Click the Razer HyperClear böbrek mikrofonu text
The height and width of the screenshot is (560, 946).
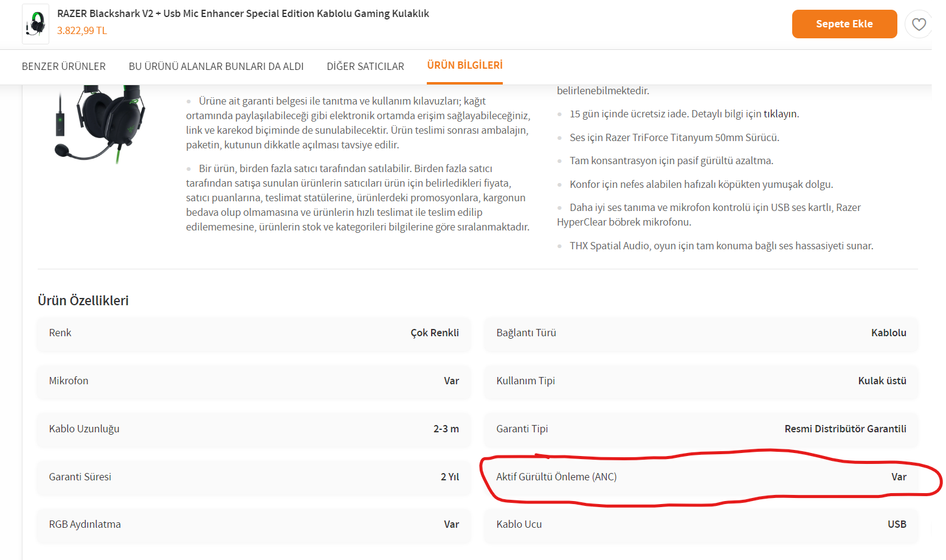(709, 215)
